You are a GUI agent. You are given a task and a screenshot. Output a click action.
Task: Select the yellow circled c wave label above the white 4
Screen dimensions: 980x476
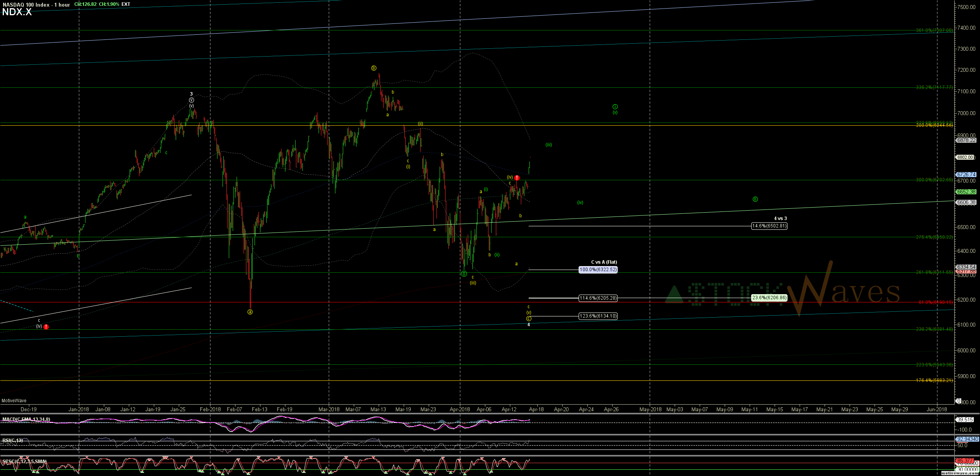pyautogui.click(x=529, y=318)
